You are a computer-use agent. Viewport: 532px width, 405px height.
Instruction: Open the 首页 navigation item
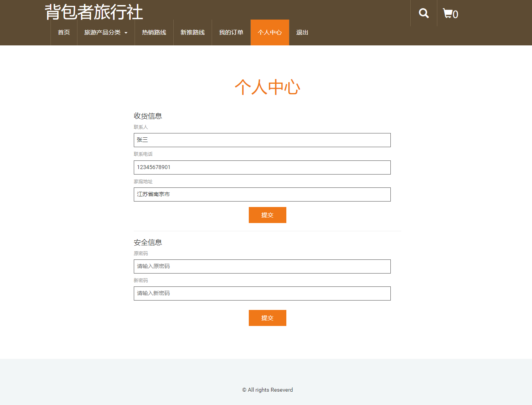[x=64, y=32]
